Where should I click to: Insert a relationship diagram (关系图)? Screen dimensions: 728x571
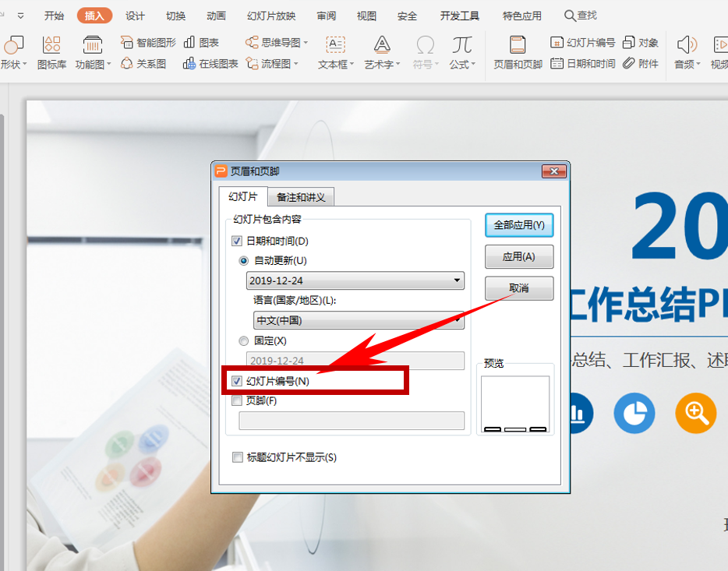coord(143,64)
